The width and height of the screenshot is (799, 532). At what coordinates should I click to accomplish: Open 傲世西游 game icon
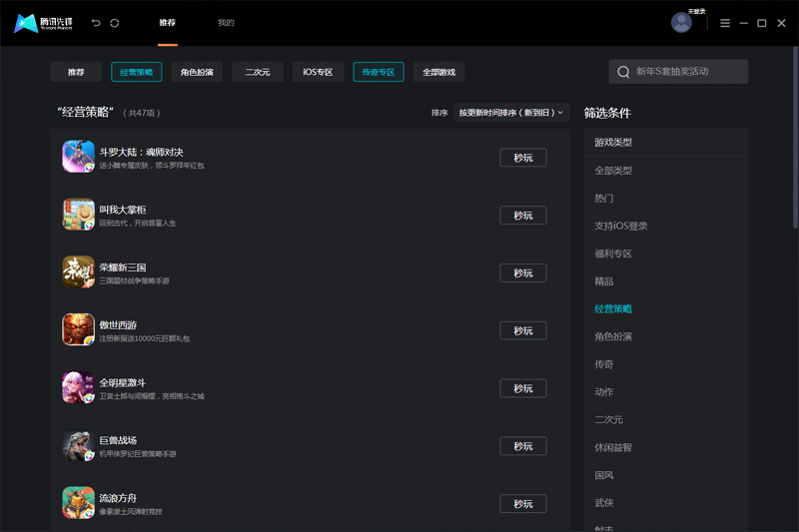pos(79,329)
